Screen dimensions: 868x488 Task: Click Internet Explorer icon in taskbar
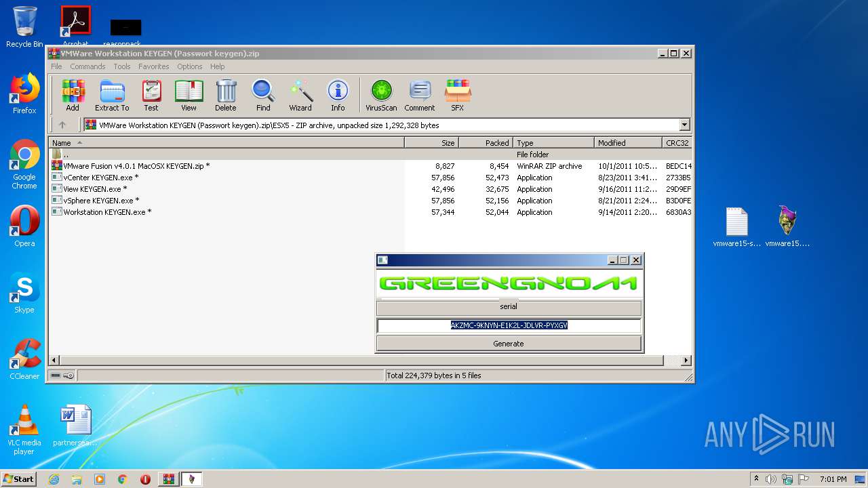(x=54, y=479)
